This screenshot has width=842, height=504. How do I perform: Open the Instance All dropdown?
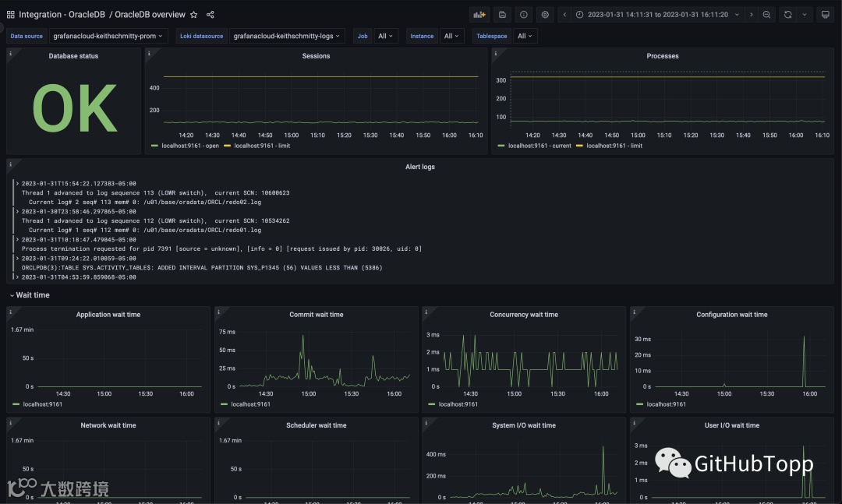coord(451,36)
